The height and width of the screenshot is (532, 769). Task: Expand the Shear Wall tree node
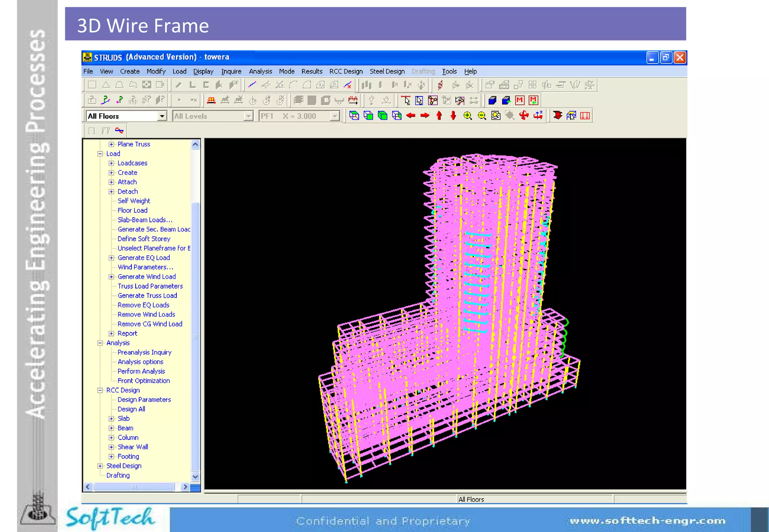[x=111, y=447]
